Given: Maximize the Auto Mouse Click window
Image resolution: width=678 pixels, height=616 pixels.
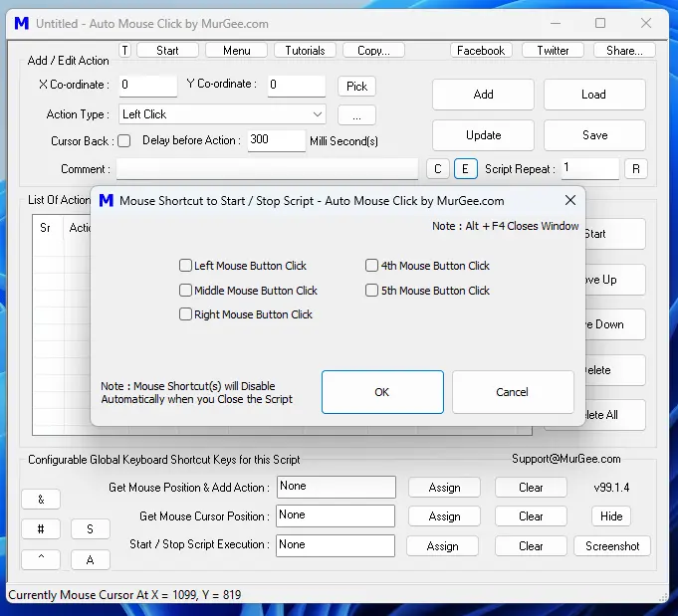Looking at the screenshot, I should (x=600, y=23).
